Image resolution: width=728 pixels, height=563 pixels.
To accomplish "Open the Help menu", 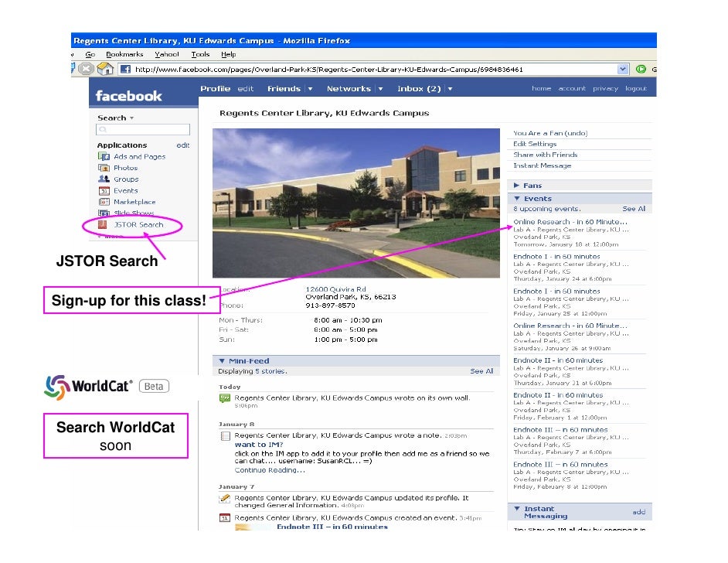I will tap(229, 54).
